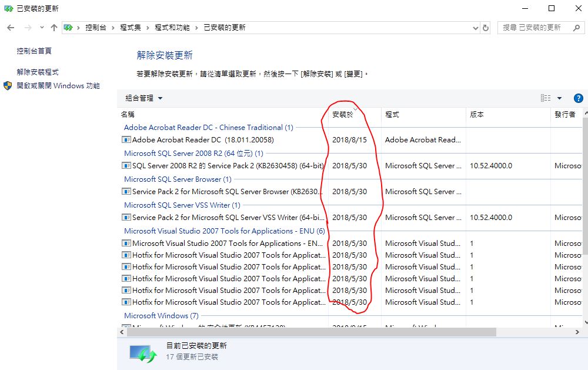Collapse Microsoft SQL Server VSS Writer group

(x=182, y=205)
